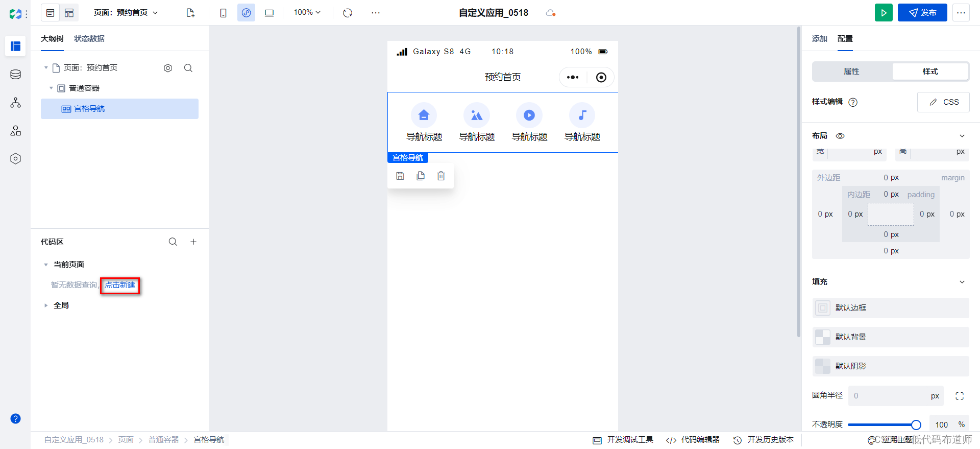Screen dimensions: 980x449
Task: Save the grid navigation component as template
Action: [400, 176]
